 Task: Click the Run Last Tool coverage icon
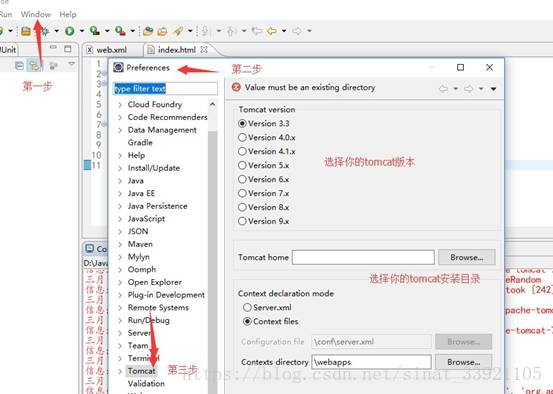[94, 31]
